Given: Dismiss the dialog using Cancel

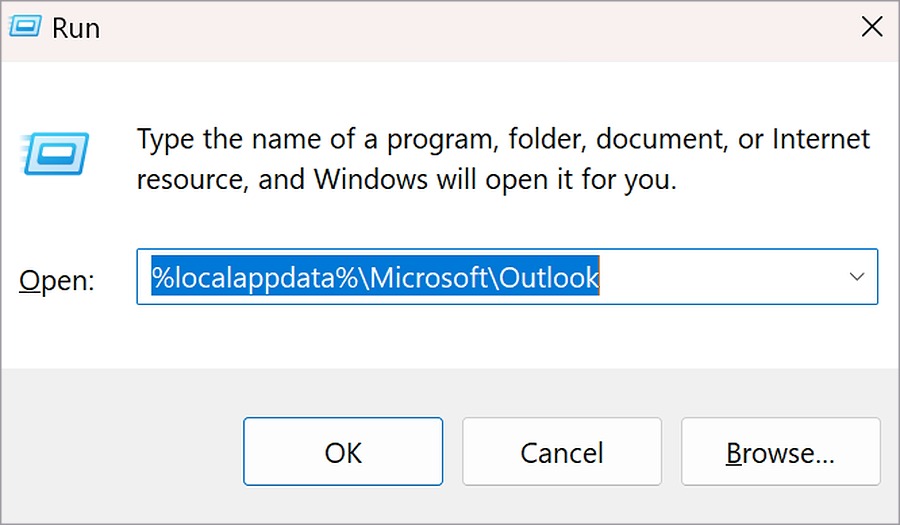Looking at the screenshot, I should [562, 452].
